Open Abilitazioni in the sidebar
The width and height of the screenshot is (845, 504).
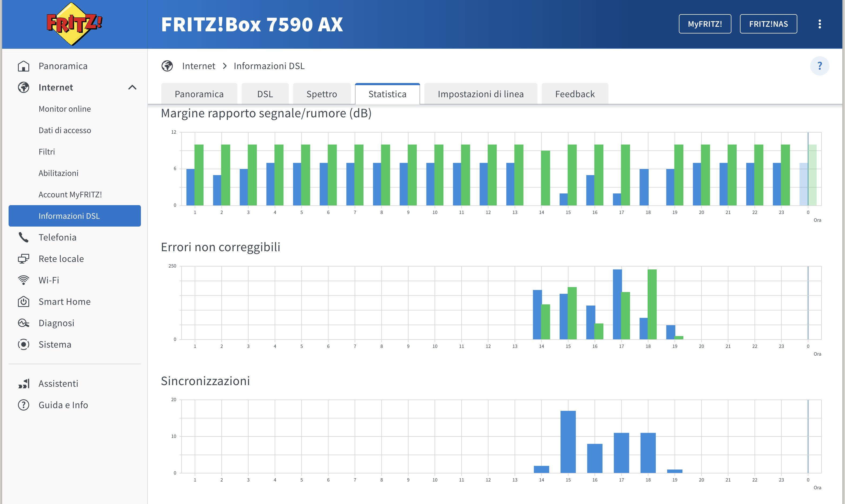point(75,173)
